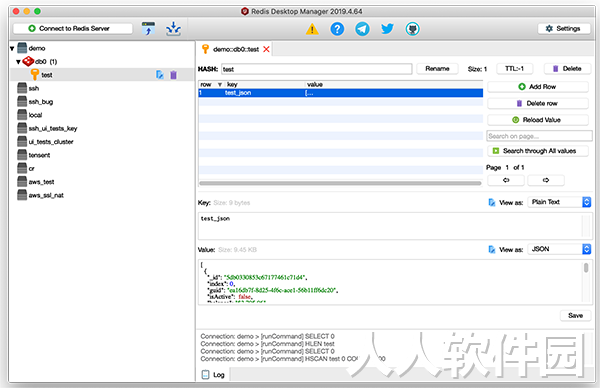Image resolution: width=600 pixels, height=388 pixels.
Task: Click the tensent connection server icon
Action: point(22,155)
